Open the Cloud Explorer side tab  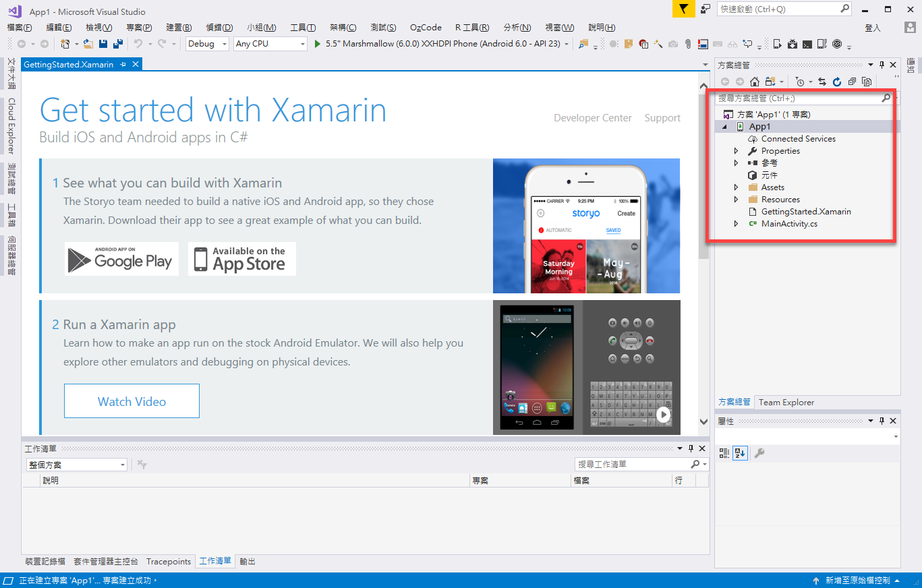point(11,126)
